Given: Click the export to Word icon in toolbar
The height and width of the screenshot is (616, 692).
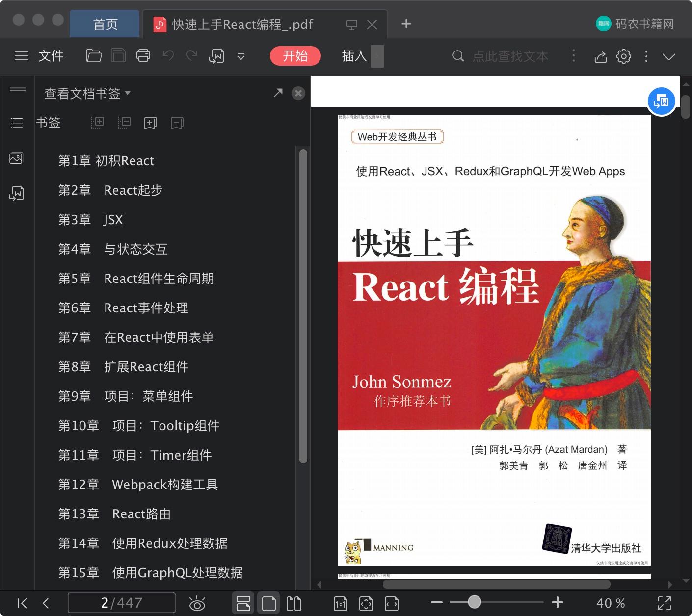Looking at the screenshot, I should point(216,56).
